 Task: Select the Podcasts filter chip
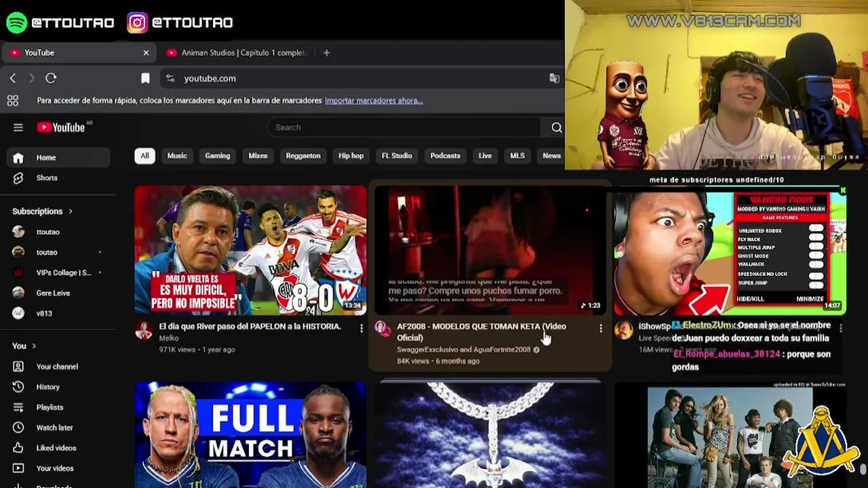click(x=445, y=156)
